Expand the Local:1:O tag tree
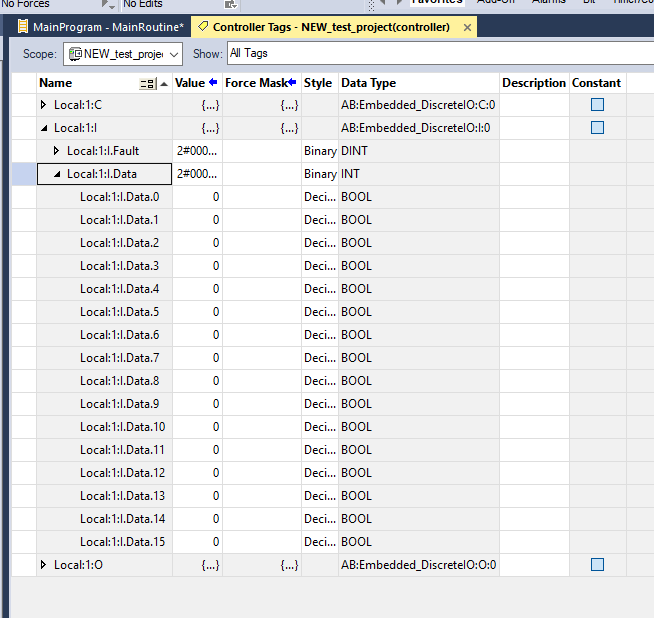 [43, 565]
